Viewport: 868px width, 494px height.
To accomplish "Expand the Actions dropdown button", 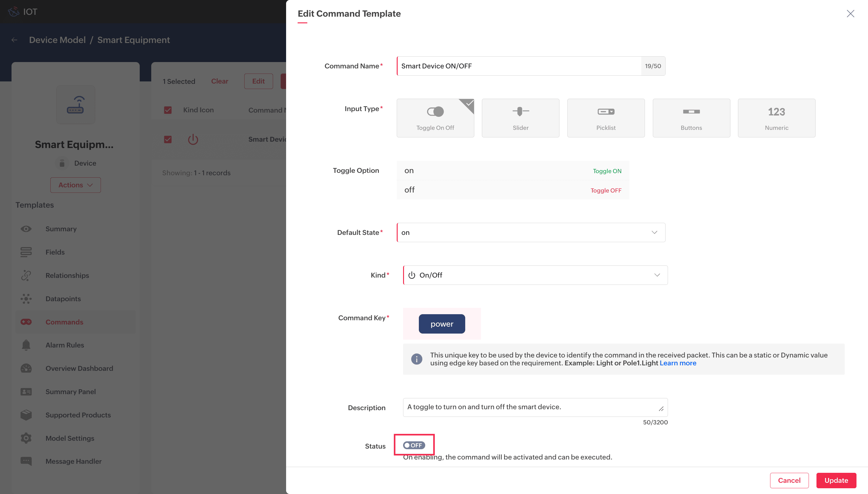I will tap(75, 185).
